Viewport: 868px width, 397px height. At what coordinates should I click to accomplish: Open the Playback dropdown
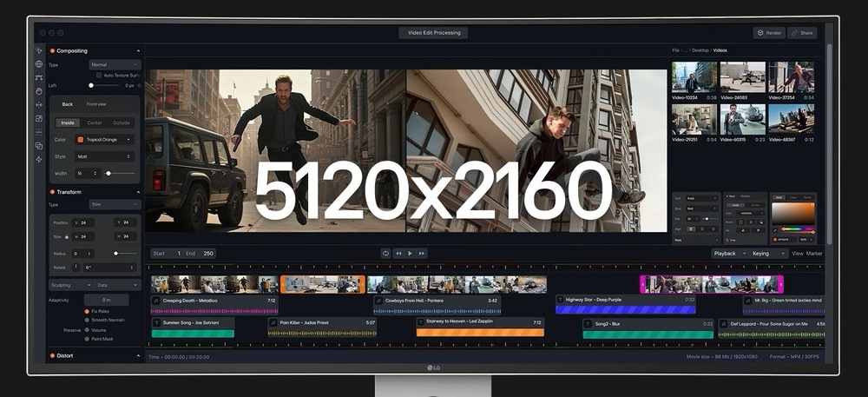(x=728, y=254)
